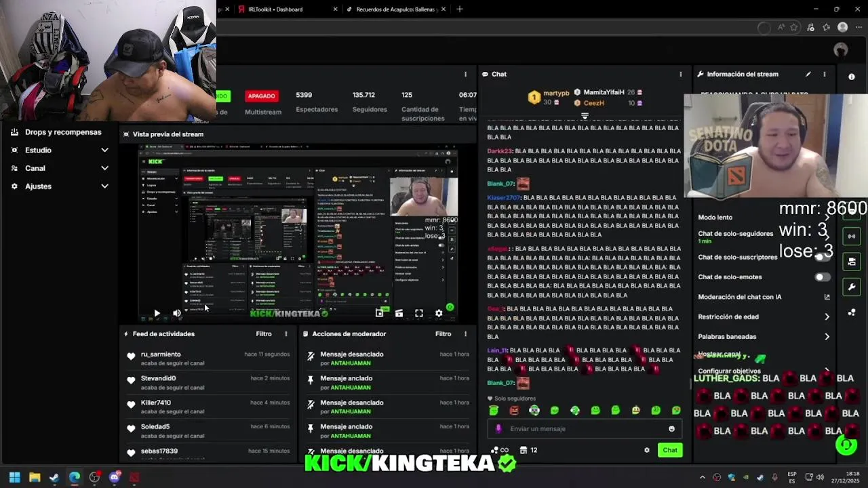This screenshot has height=488, width=868.
Task: Close the IRLToolkit Dashboard tab
Action: point(336,9)
